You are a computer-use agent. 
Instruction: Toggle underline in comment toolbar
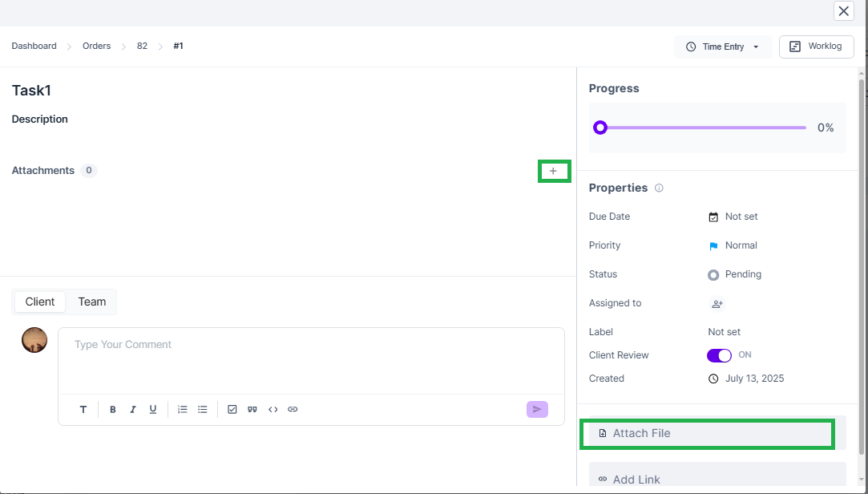[x=153, y=409]
